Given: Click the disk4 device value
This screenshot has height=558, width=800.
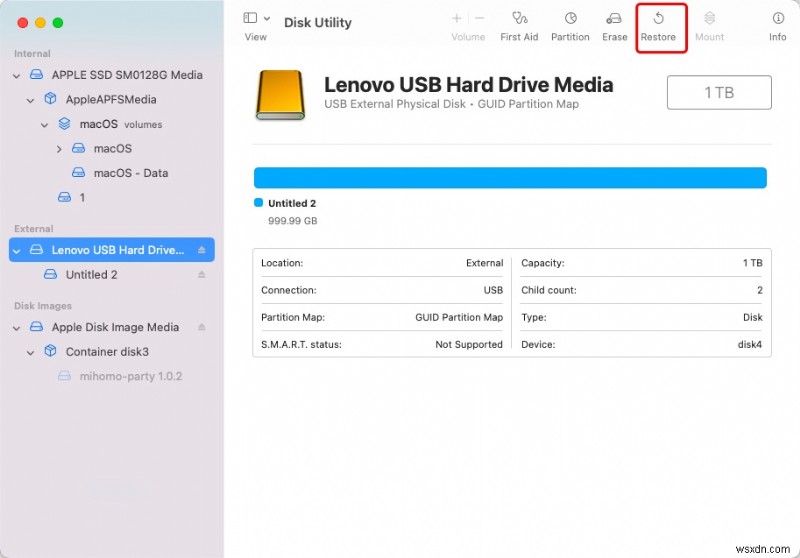Looking at the screenshot, I should (750, 344).
